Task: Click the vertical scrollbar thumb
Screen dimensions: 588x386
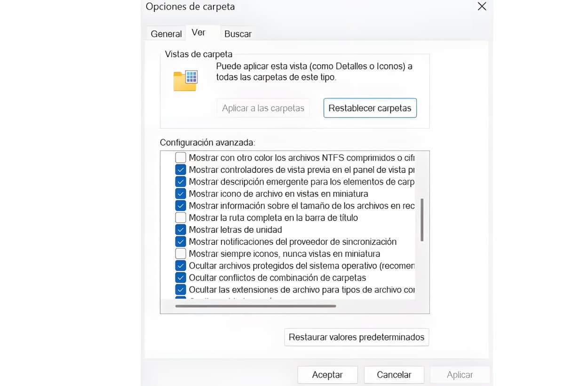Action: click(x=422, y=220)
